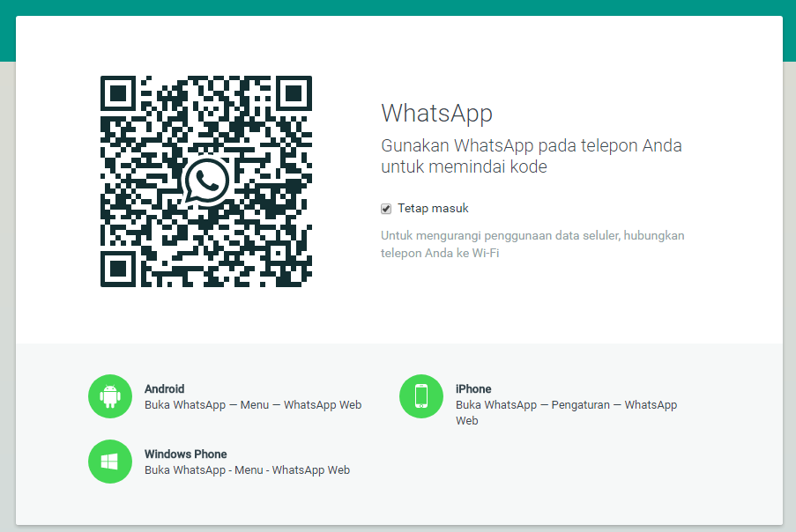Click the WhatsApp heading text
Screen dimensions: 796x532
[436, 113]
